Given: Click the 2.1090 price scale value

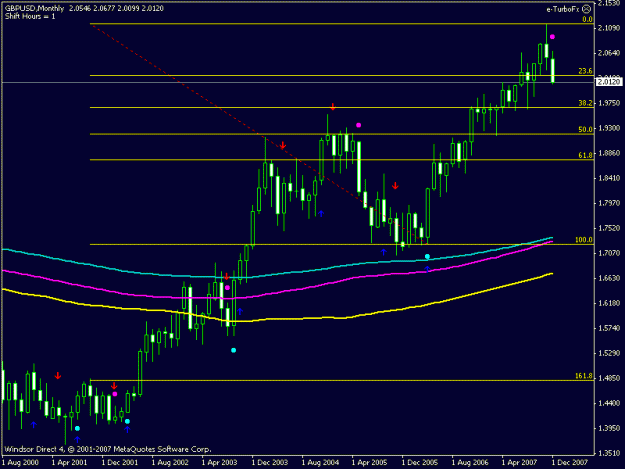Looking at the screenshot, I should click(609, 28).
